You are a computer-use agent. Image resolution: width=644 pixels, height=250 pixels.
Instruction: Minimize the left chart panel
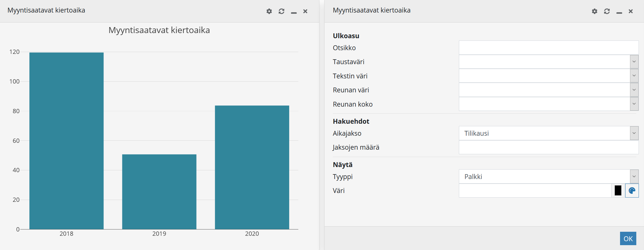tap(293, 12)
